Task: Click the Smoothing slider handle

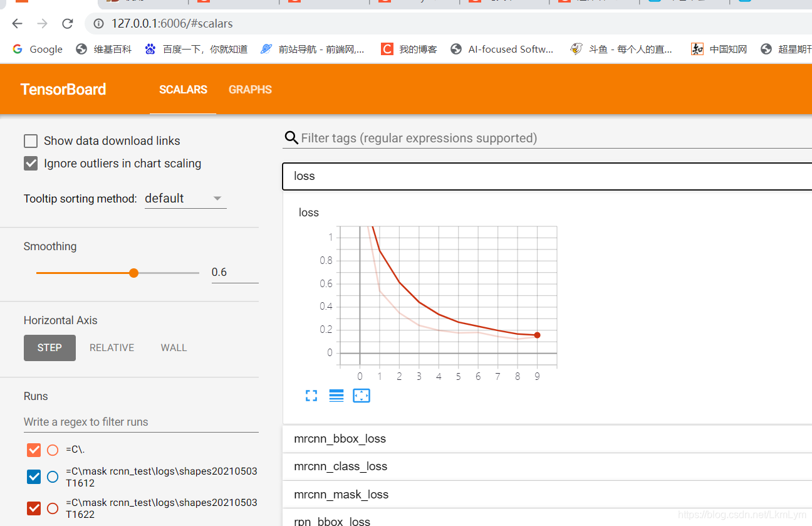Action: (133, 273)
